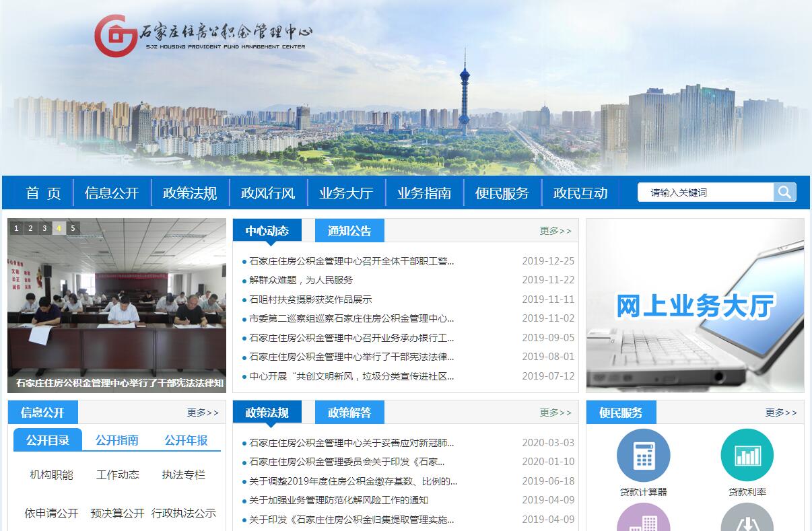Open the purple building service icon

click(644, 517)
